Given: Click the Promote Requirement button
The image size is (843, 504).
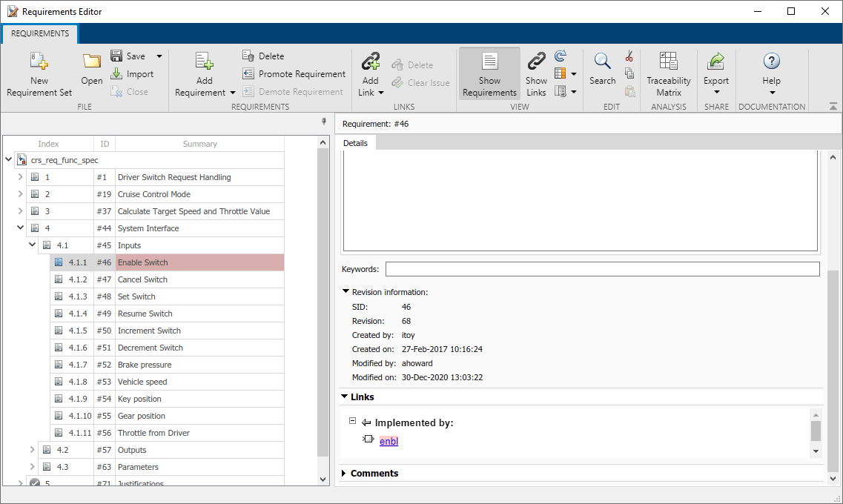Looking at the screenshot, I should pos(294,74).
